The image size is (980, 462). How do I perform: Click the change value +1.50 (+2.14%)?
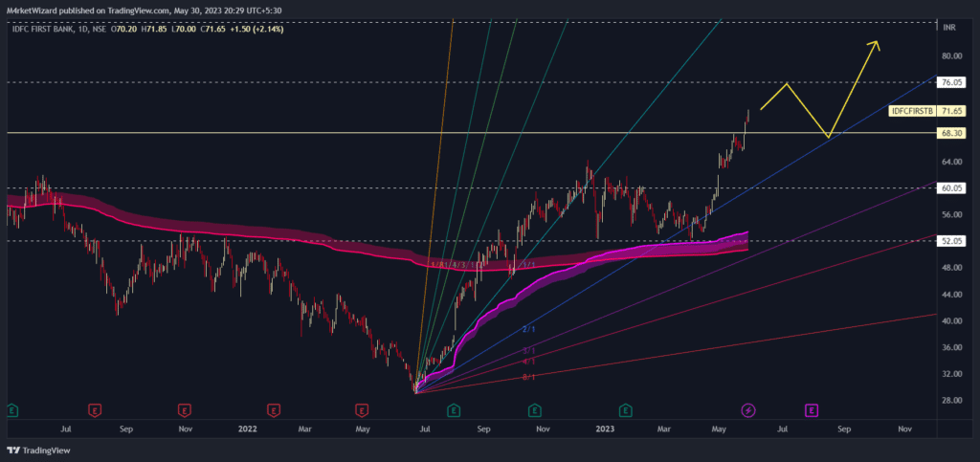(256, 29)
